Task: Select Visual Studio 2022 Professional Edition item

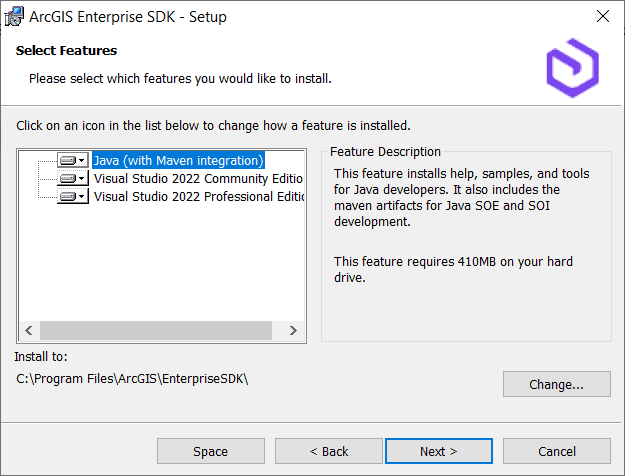Action: click(198, 197)
